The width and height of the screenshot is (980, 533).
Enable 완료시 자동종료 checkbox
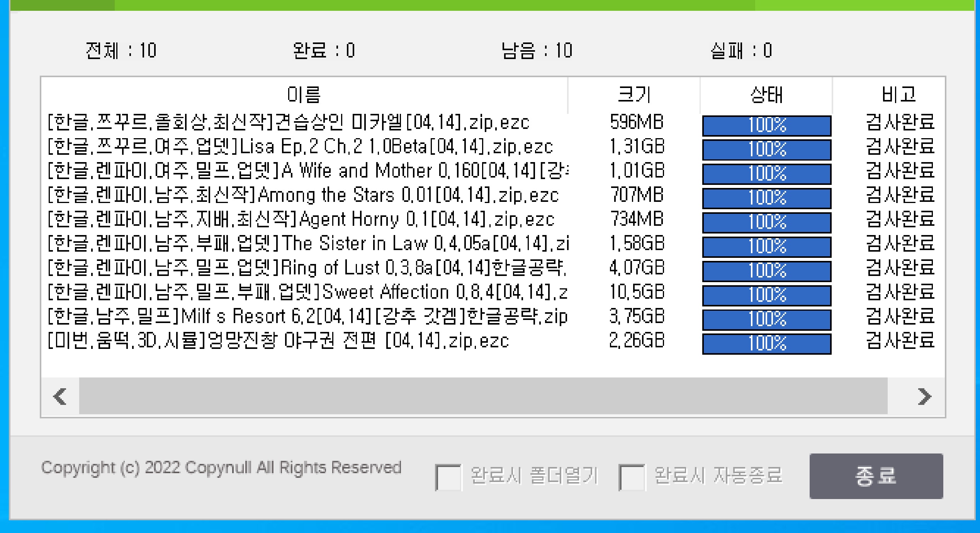pos(632,477)
